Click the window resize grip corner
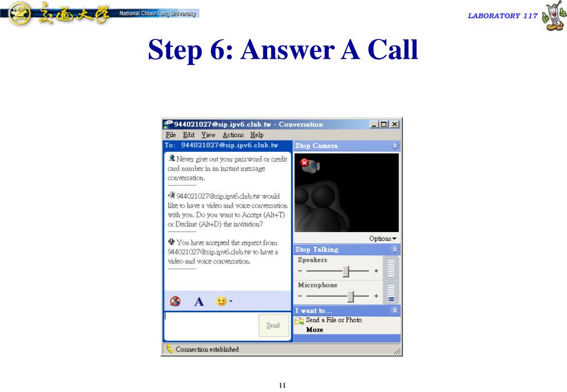567x392 pixels. tap(397, 350)
